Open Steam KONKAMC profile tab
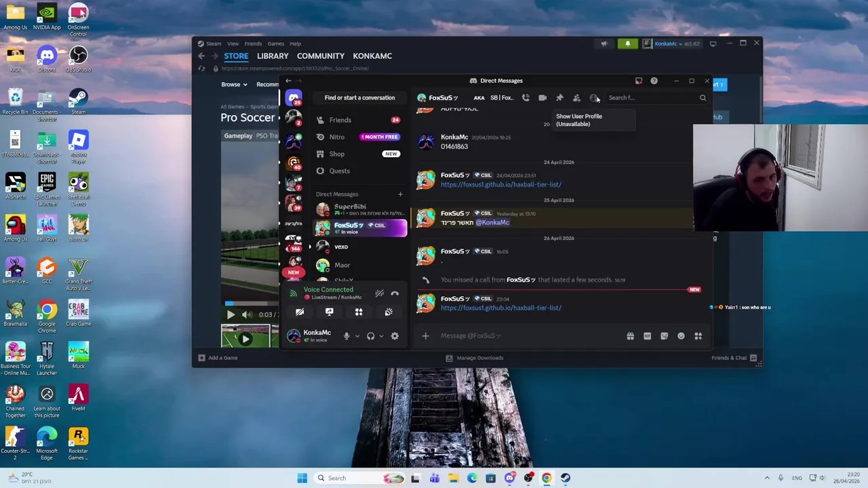Screen dimensions: 868x488 coord(372,56)
